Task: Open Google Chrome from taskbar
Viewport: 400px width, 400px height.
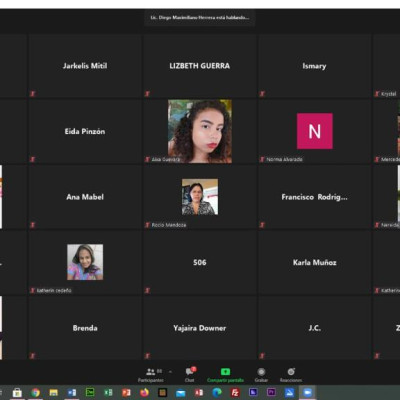Action: click(35, 393)
